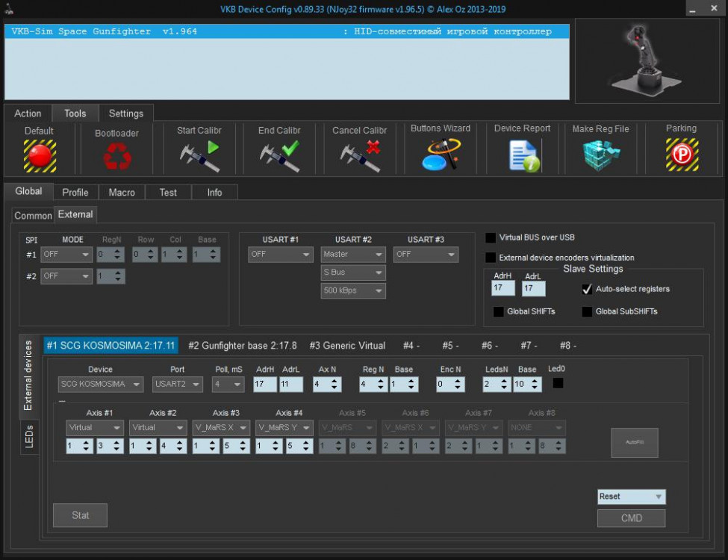Open the Bootloader recycle icon
This screenshot has height=560, width=728.
pos(116,156)
